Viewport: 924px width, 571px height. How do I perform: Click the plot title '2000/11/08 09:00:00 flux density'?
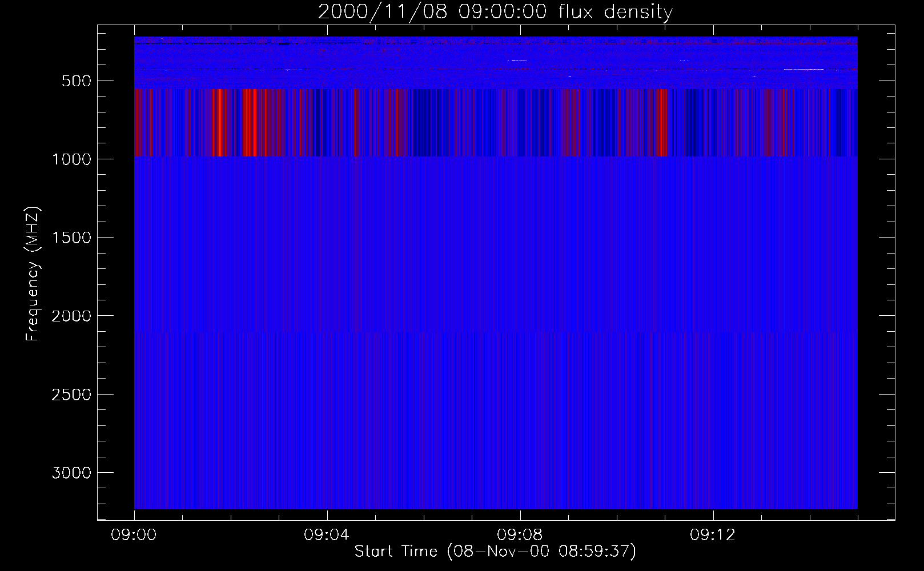pyautogui.click(x=495, y=12)
